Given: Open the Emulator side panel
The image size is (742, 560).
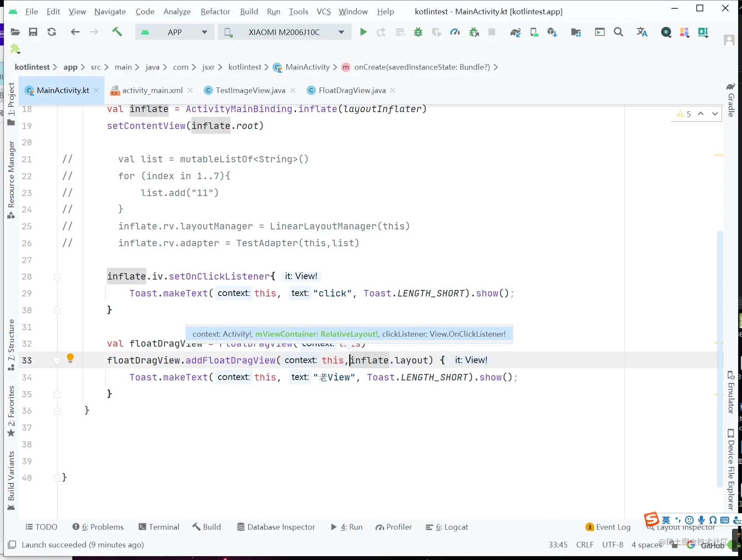Looking at the screenshot, I should pyautogui.click(x=731, y=392).
